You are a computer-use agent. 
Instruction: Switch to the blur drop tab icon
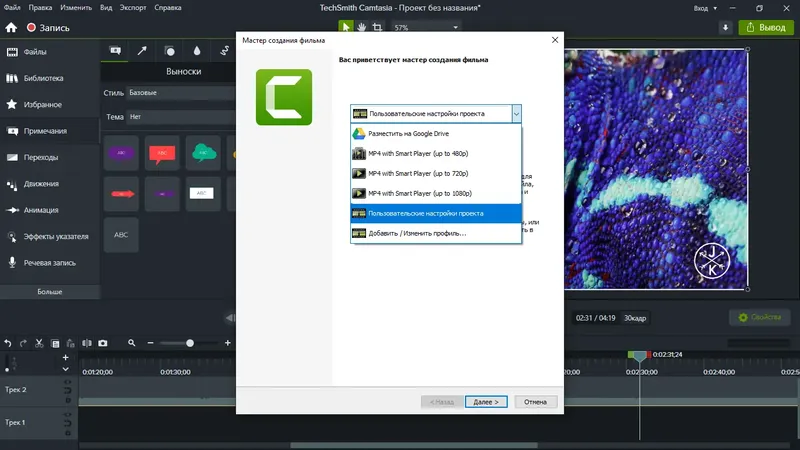tap(197, 51)
